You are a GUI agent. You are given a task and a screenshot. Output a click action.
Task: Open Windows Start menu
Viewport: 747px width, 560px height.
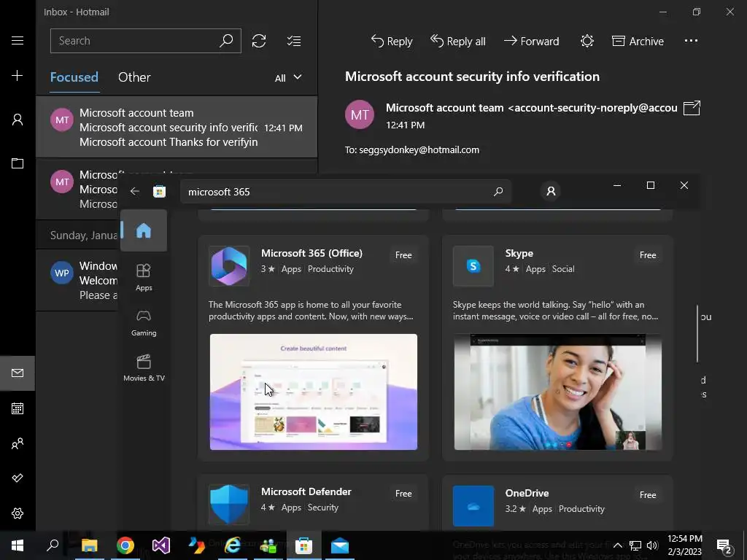(18, 545)
